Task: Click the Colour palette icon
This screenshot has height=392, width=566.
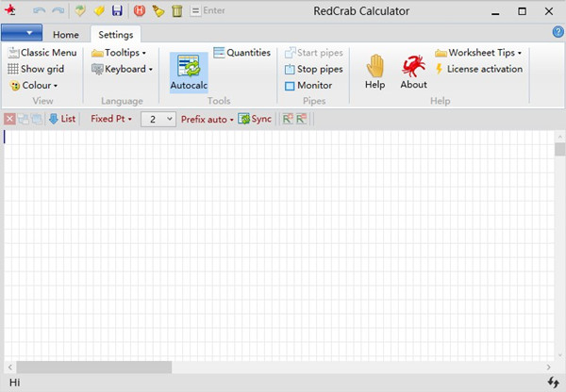Action: point(15,86)
